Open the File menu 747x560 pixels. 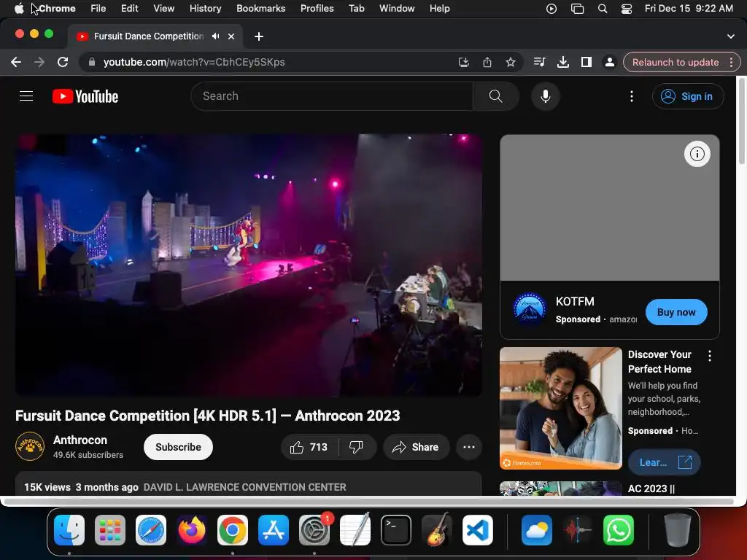[x=98, y=9]
